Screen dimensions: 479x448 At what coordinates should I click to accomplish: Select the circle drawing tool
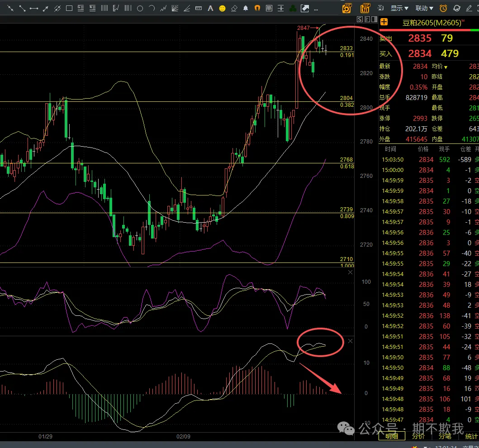(140, 9)
